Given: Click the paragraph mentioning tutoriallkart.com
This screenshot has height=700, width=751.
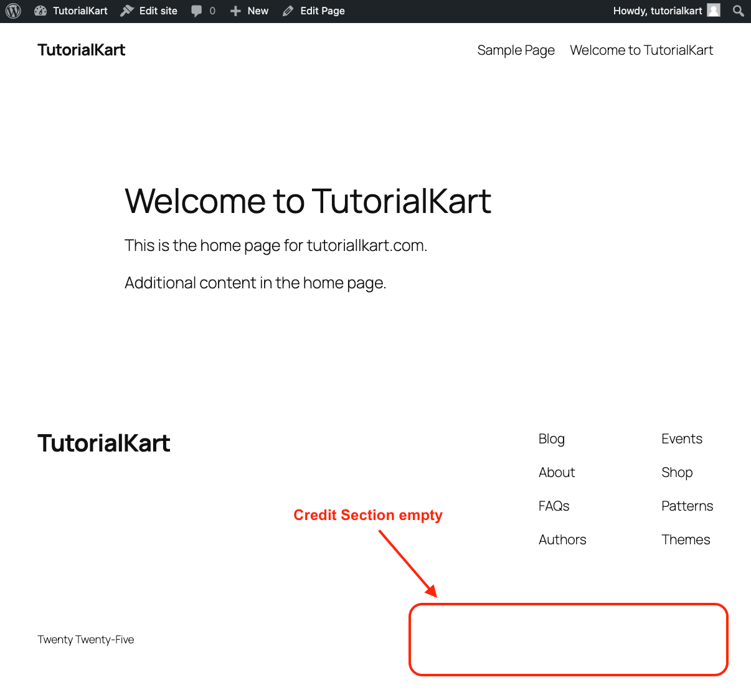Looking at the screenshot, I should coord(276,245).
